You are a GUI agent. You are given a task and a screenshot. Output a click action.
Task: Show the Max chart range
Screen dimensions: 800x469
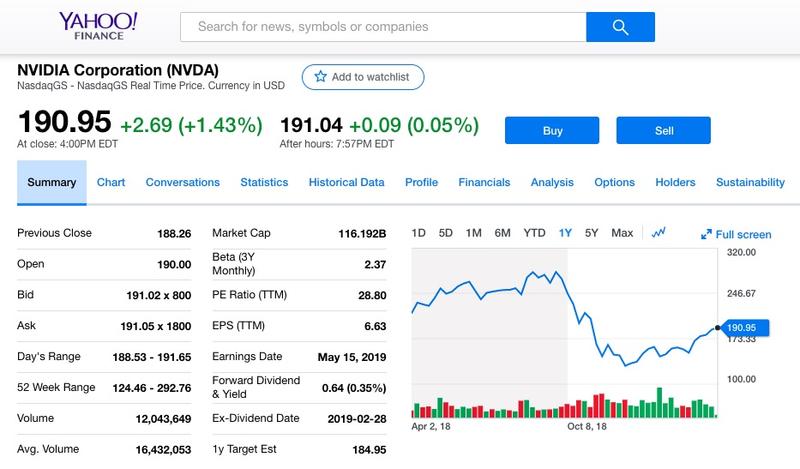622,233
